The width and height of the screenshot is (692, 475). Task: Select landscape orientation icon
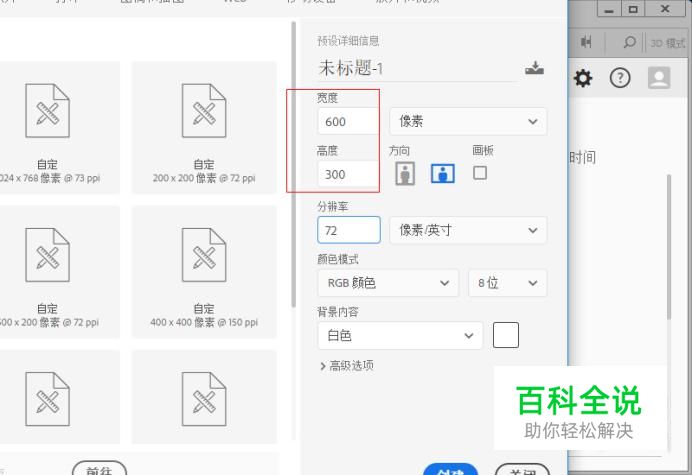coord(443,173)
